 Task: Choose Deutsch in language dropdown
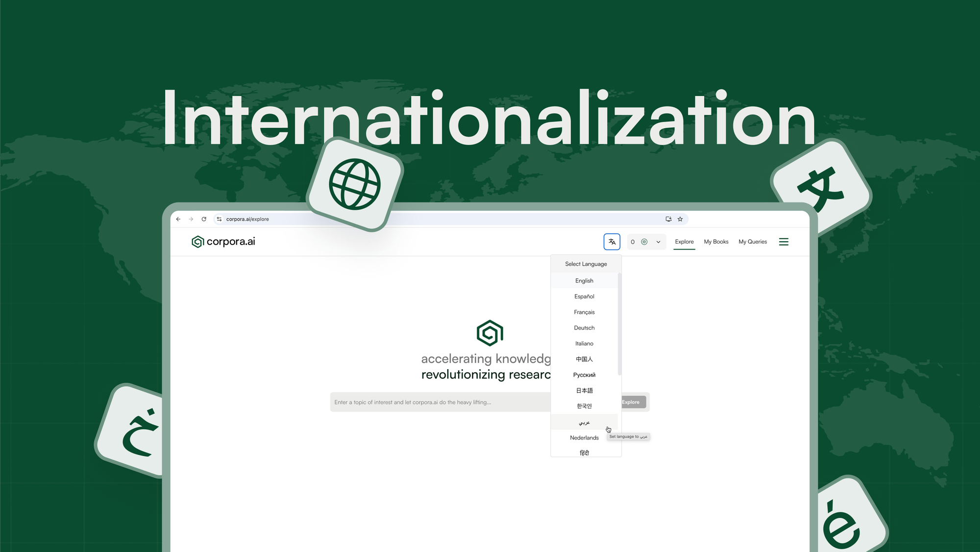pyautogui.click(x=584, y=328)
